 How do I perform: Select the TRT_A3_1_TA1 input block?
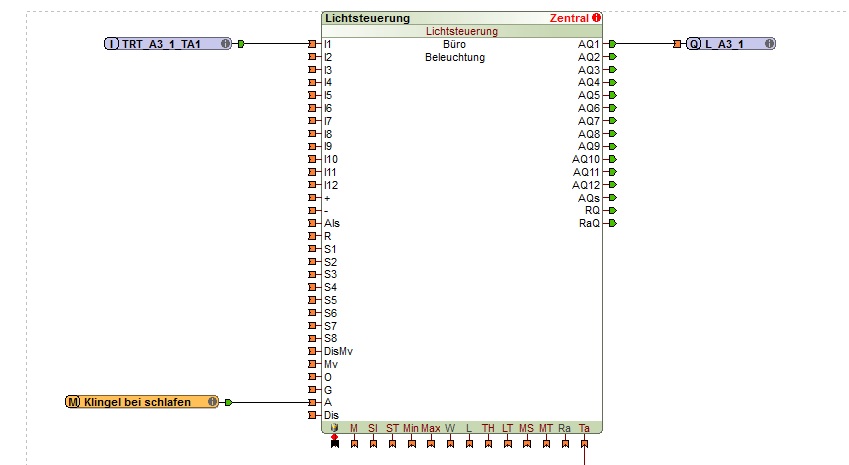pos(168,44)
